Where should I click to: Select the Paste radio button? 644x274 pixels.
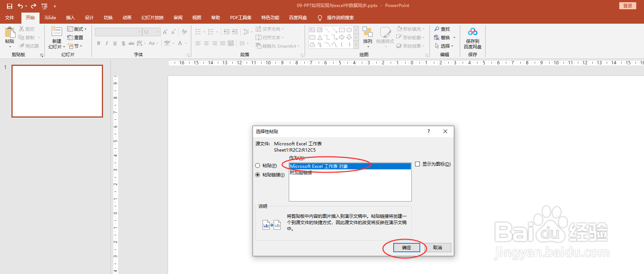[x=258, y=166]
